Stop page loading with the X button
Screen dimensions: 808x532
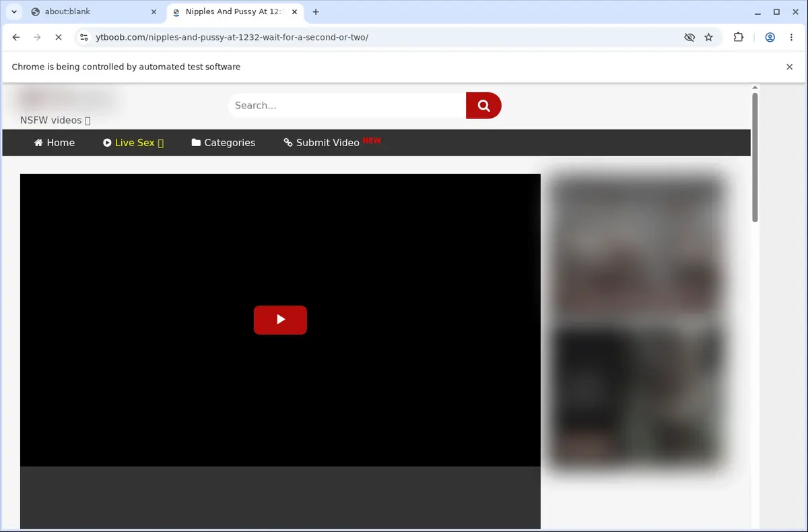[59, 38]
